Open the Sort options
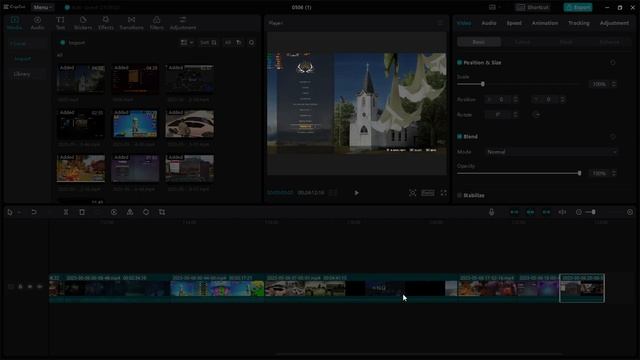640x360 pixels. (x=208, y=42)
